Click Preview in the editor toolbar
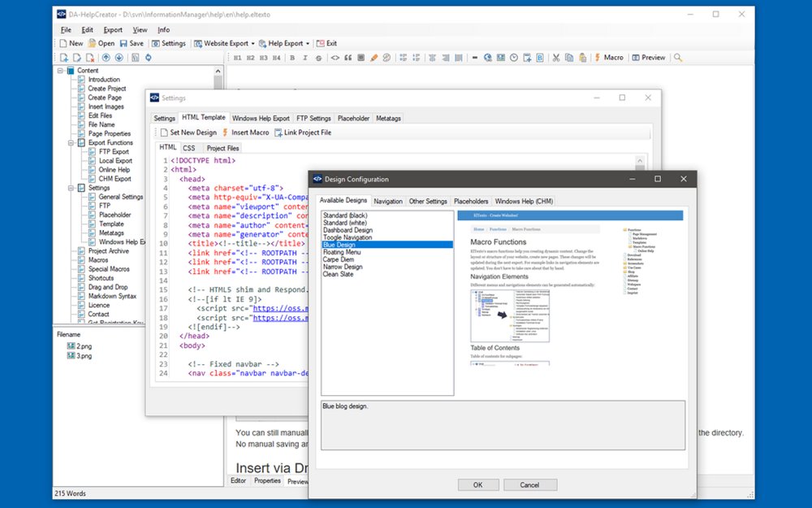The height and width of the screenshot is (508, 812). pos(648,58)
